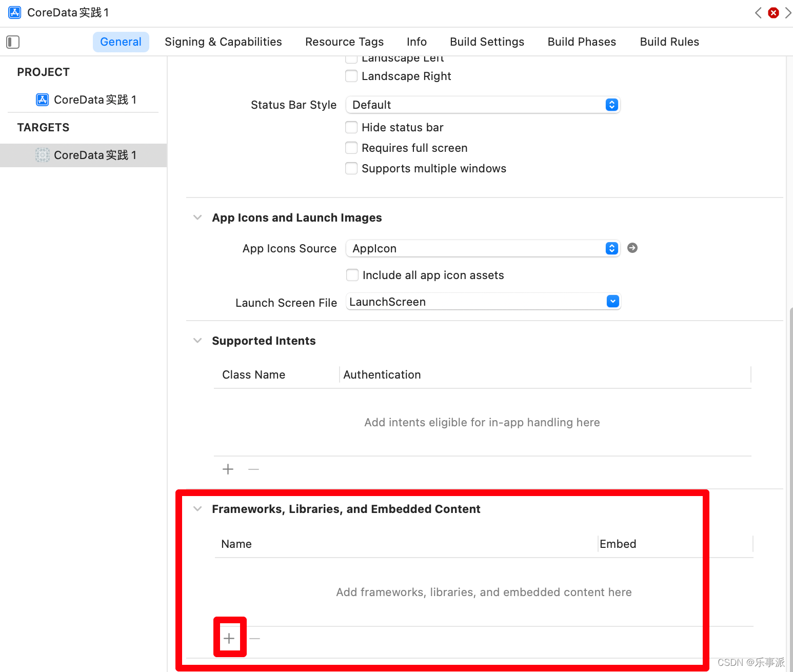Click the Status Bar Style label
The width and height of the screenshot is (793, 672).
pyautogui.click(x=293, y=105)
